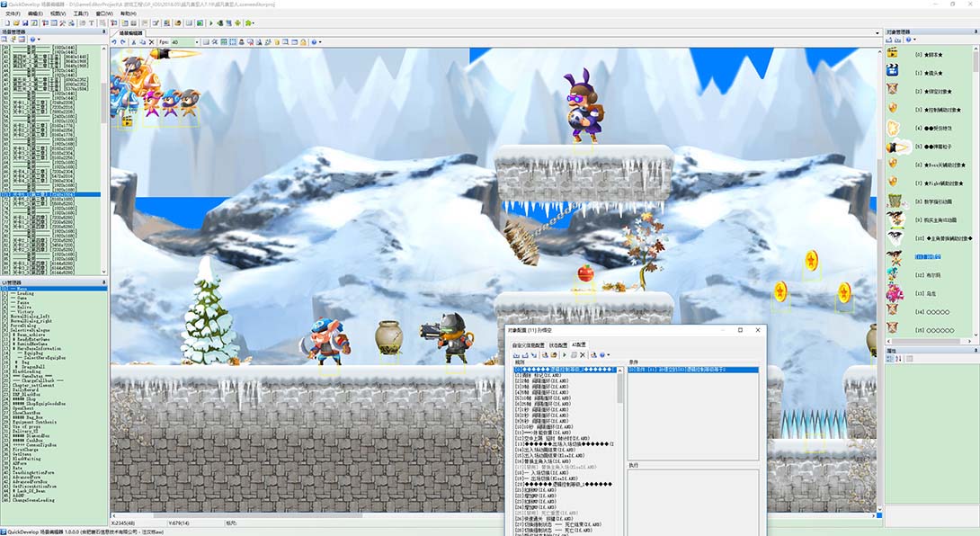This screenshot has width=980, height=536.
Task: Click the open folder icon in main toolbar
Action: click(16, 23)
